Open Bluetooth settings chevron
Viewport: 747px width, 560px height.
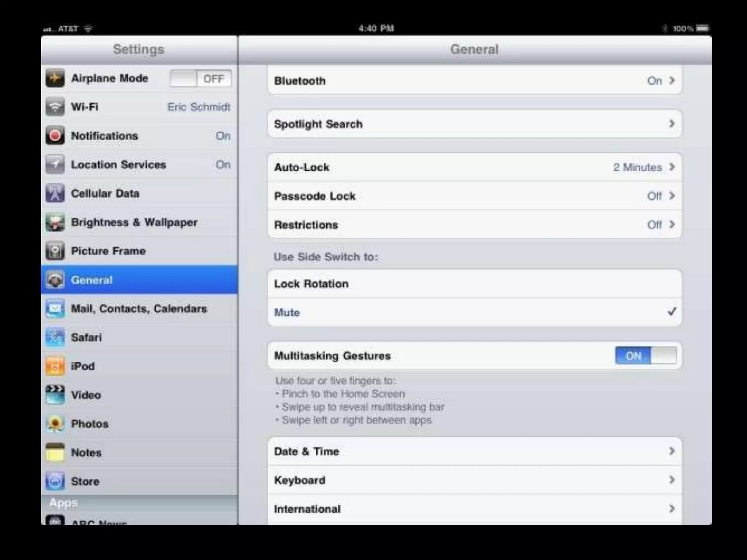tap(672, 81)
